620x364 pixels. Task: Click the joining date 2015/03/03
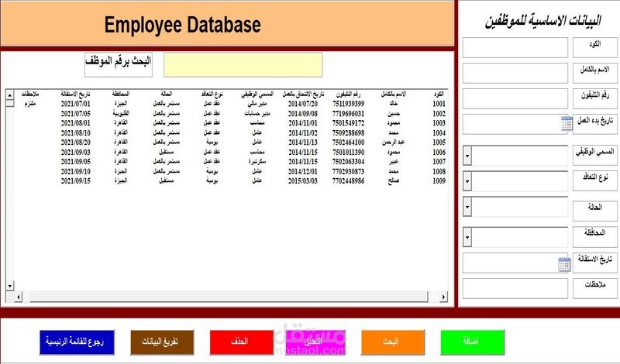point(302,181)
